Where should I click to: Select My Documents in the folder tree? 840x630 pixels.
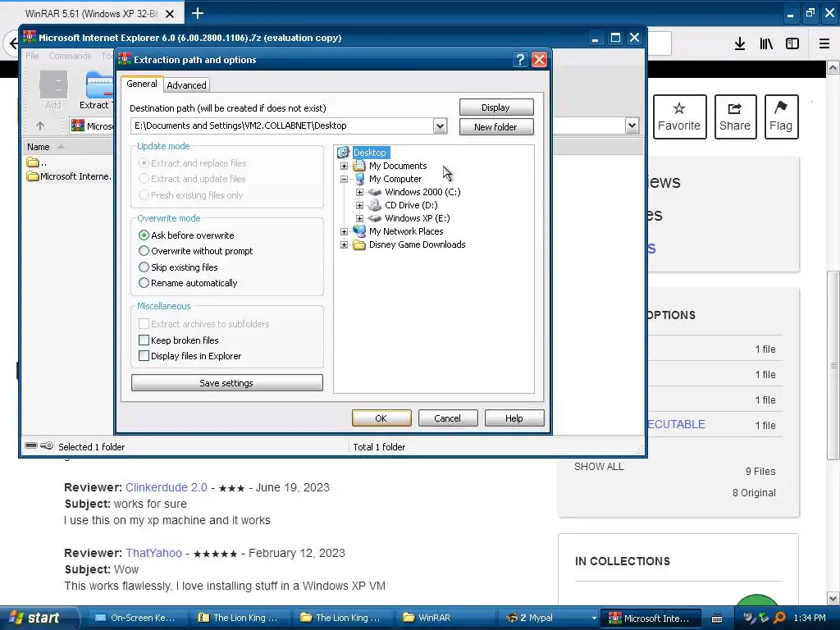(398, 166)
